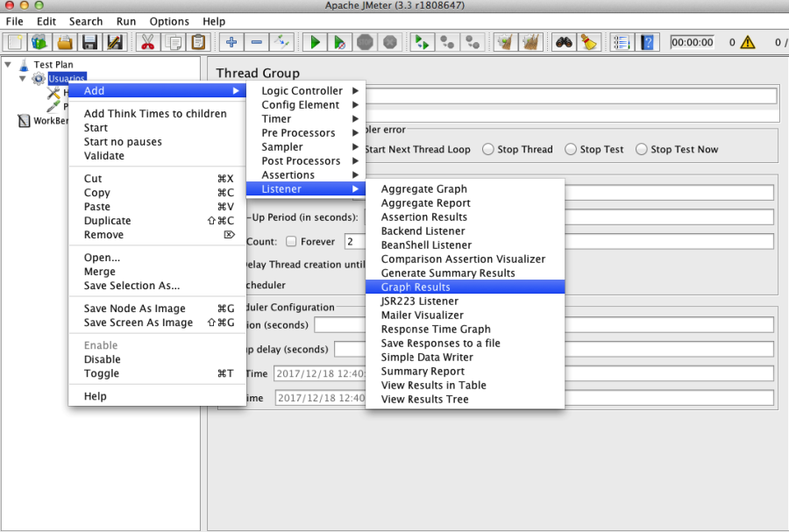Screen dimensions: 789x532
Task: Expand the Pre Processors submenu
Action: point(306,133)
